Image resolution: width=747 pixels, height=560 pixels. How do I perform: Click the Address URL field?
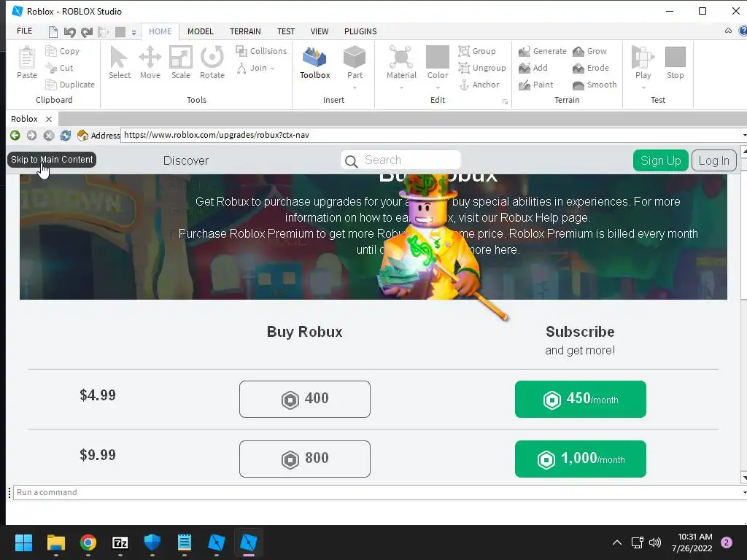[x=433, y=135]
